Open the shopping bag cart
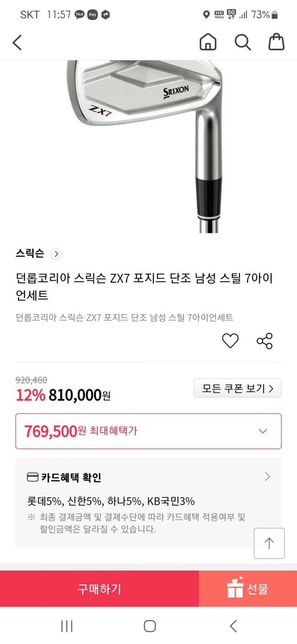 pos(276,42)
